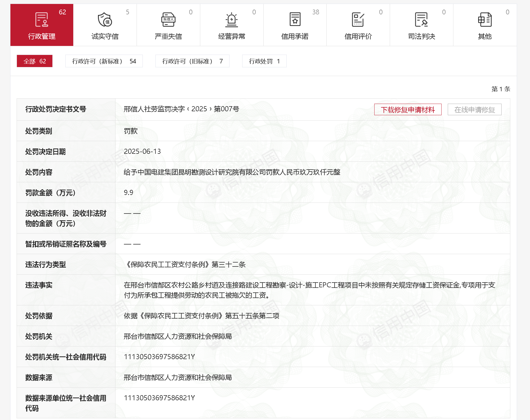Viewport: 530px width, 420px height.
Task: Click 在线申请修复 button
Action: (475, 110)
